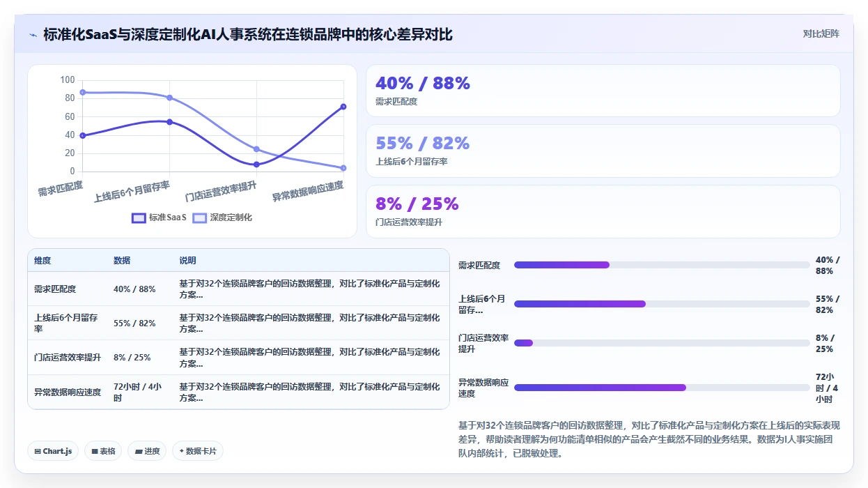Click the 说明 column header in the table
Screen dimensions: 868x488
187,261
